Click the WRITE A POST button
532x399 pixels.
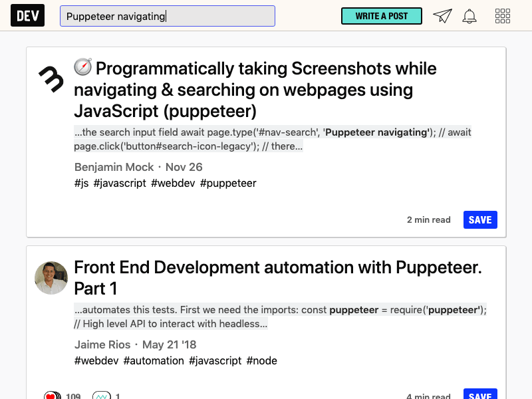coord(381,16)
